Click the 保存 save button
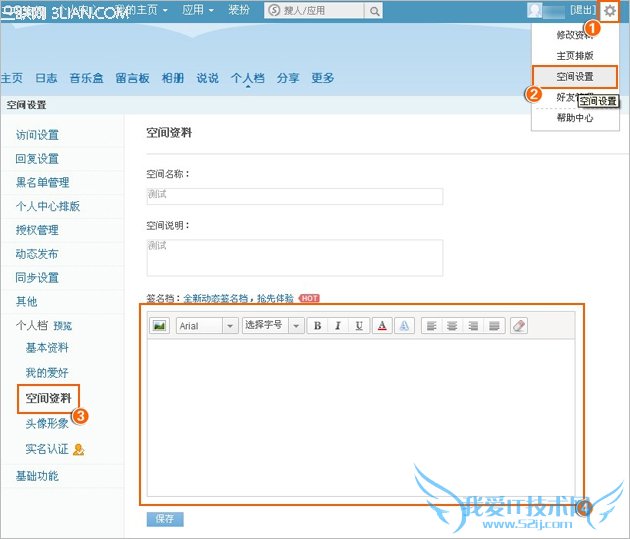The image size is (630, 539). coord(165,519)
